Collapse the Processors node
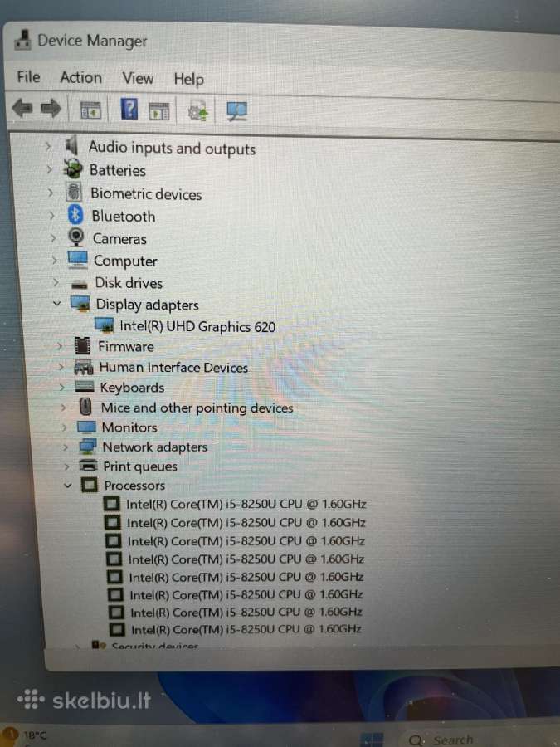This screenshot has height=747, width=560. [68, 485]
